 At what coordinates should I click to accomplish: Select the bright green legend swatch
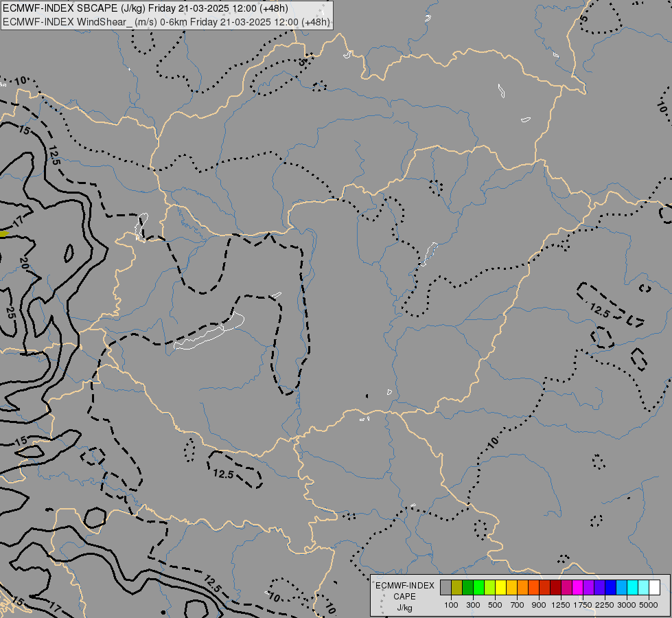pyautogui.click(x=478, y=588)
